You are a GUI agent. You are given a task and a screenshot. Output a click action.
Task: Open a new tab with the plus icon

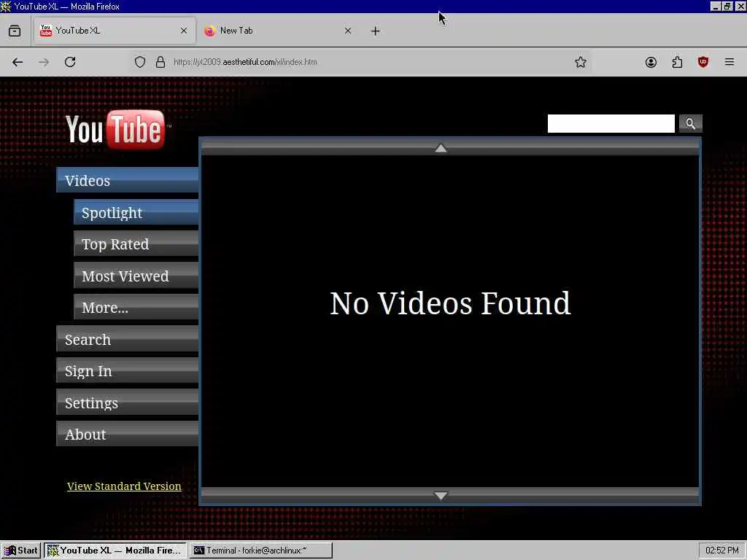pyautogui.click(x=376, y=31)
